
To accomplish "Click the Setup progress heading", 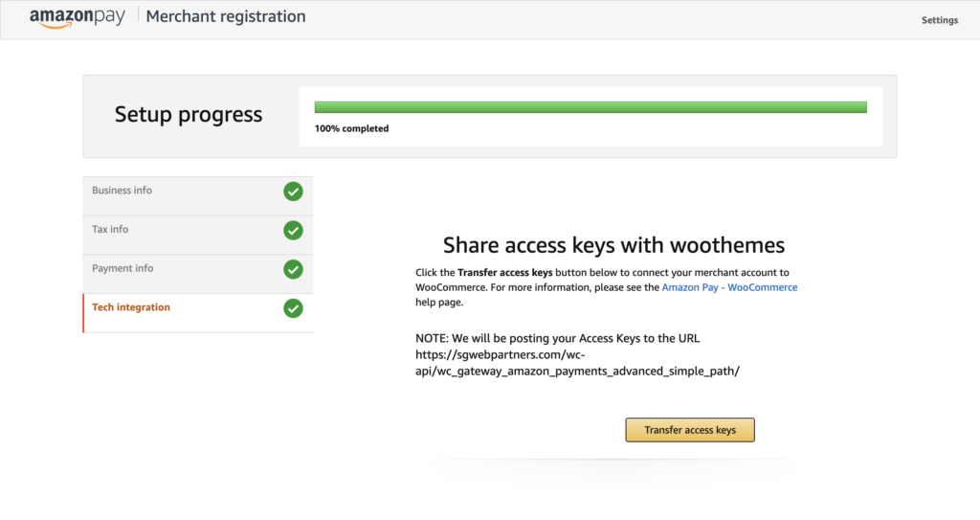I will [189, 115].
